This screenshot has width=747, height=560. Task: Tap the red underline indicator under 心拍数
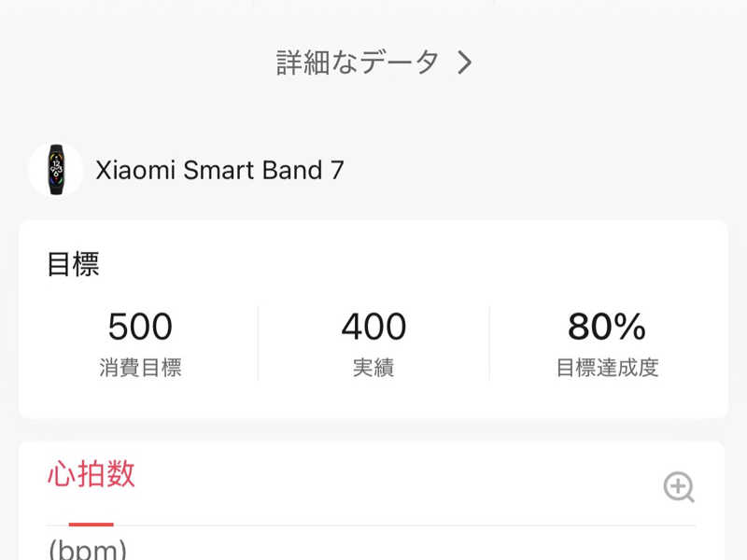tap(91, 525)
